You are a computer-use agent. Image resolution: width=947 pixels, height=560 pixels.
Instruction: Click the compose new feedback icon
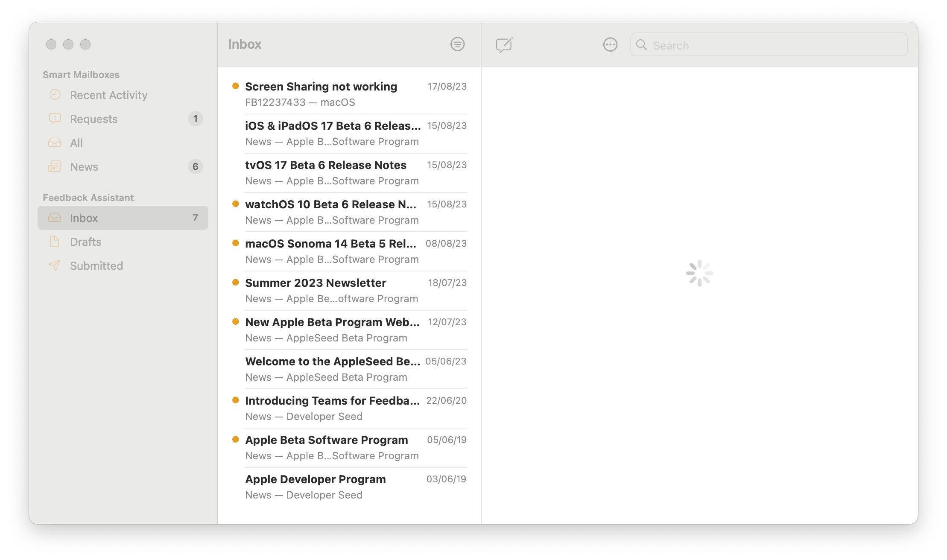504,44
